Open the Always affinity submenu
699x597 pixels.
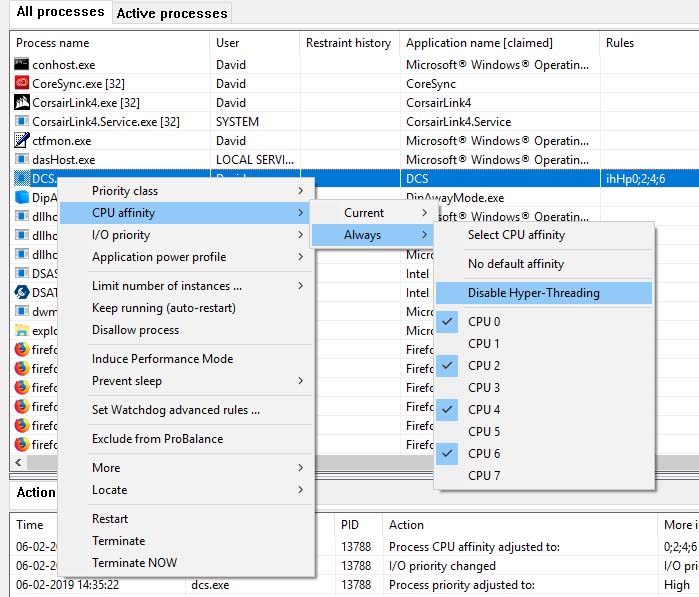coord(373,235)
